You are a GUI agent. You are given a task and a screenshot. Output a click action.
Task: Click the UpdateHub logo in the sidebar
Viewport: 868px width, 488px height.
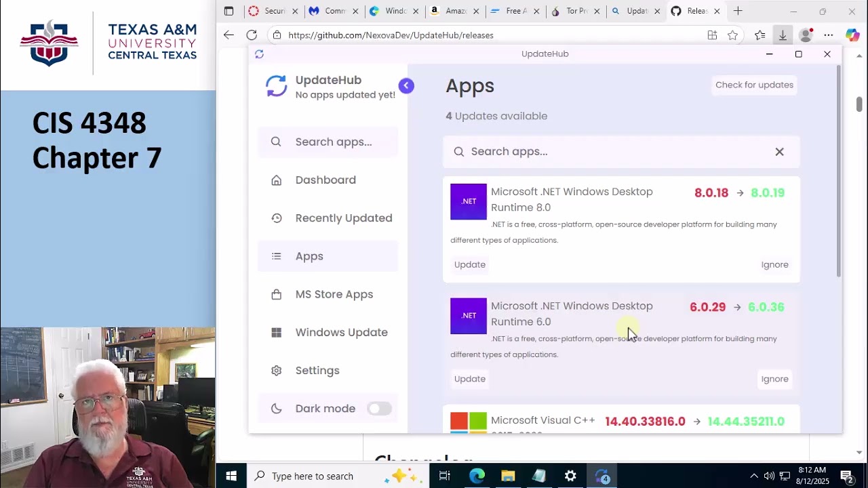(x=276, y=86)
